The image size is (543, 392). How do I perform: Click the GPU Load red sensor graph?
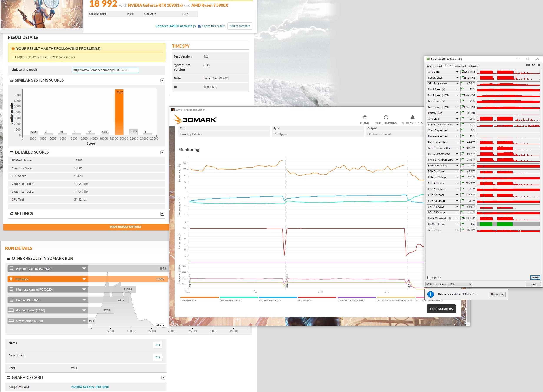[508, 119]
